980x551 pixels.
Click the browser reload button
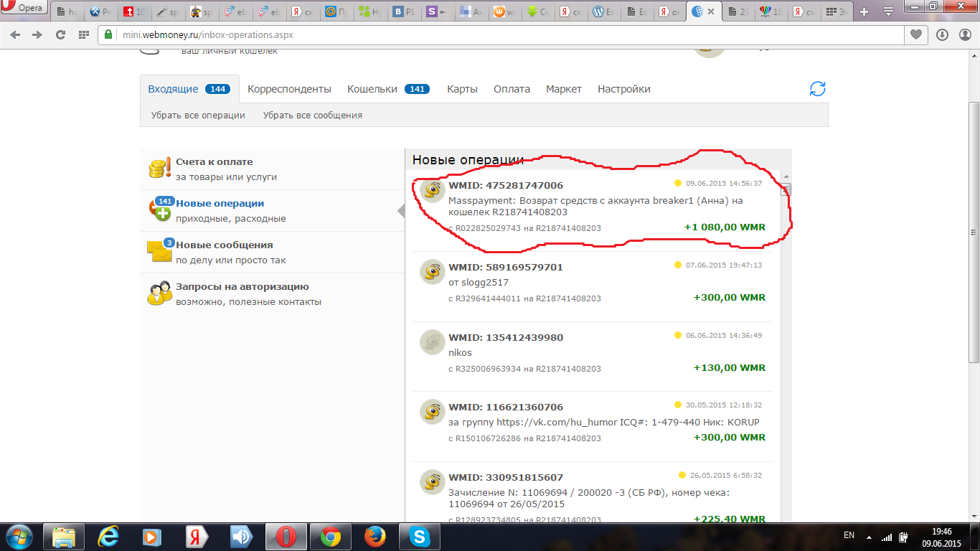[61, 34]
